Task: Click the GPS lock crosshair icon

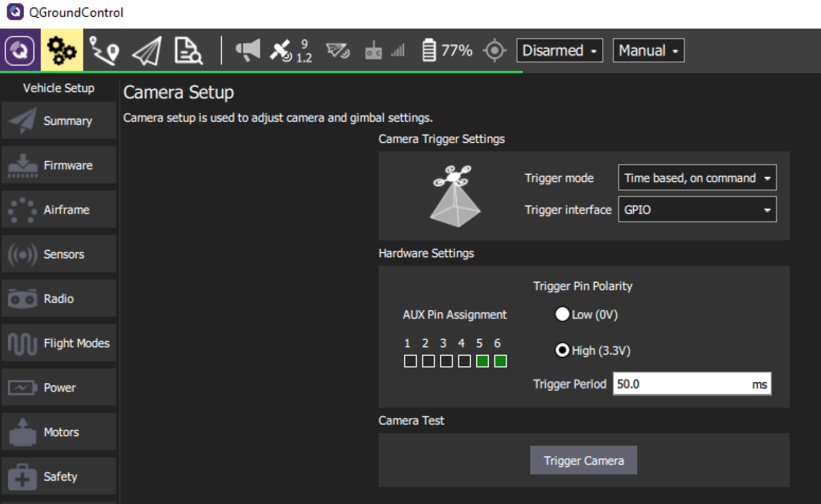Action: [x=494, y=50]
